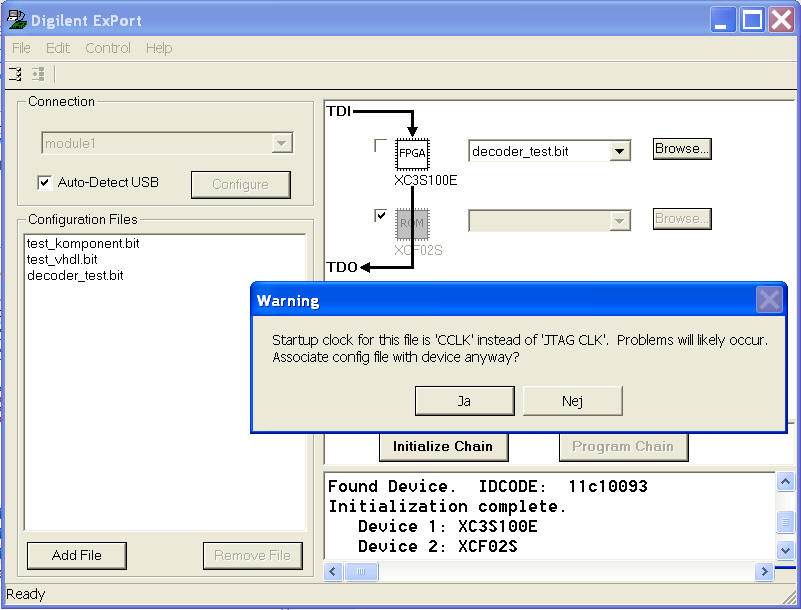The width and height of the screenshot is (801, 610).
Task: Open the File menu
Action: pos(21,48)
